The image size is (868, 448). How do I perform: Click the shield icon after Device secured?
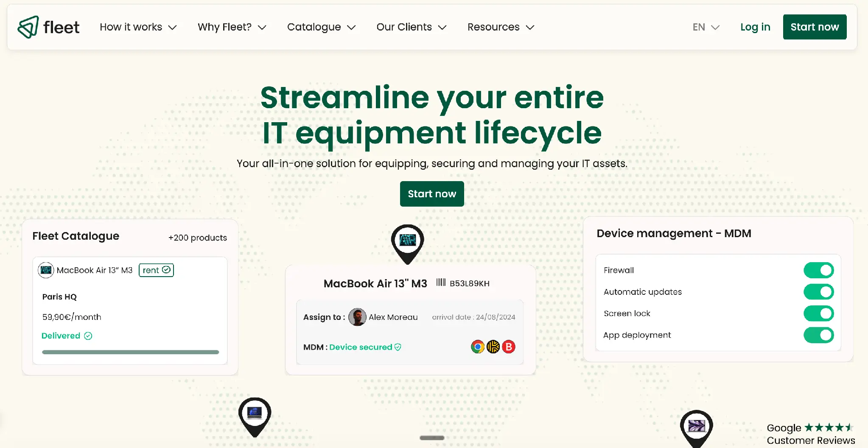[398, 347]
